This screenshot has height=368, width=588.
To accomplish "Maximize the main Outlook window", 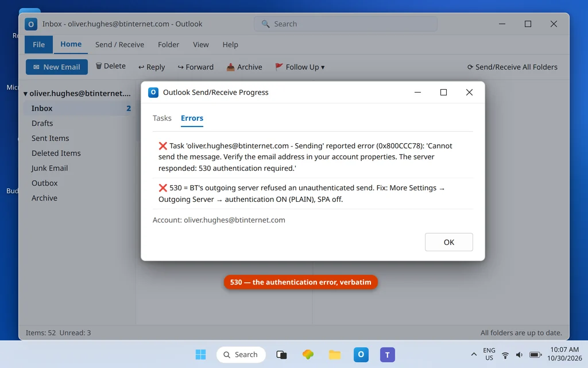I will point(528,24).
